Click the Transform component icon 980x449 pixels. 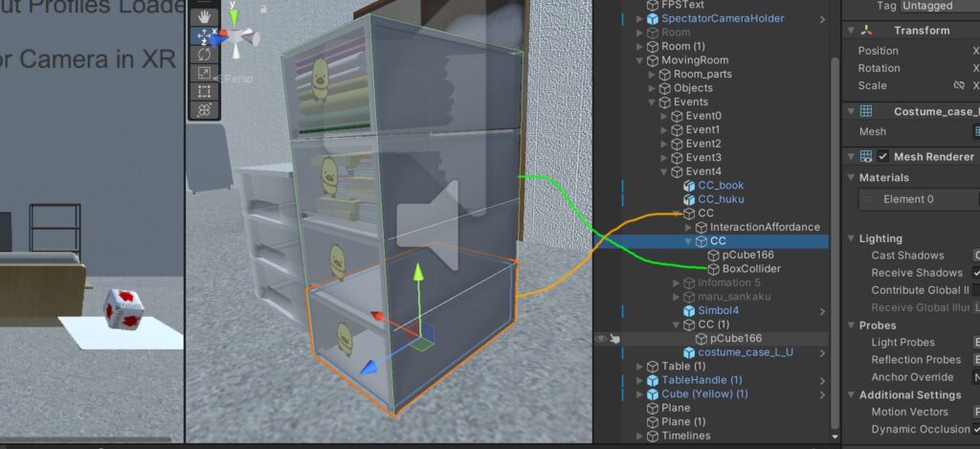coord(866,30)
